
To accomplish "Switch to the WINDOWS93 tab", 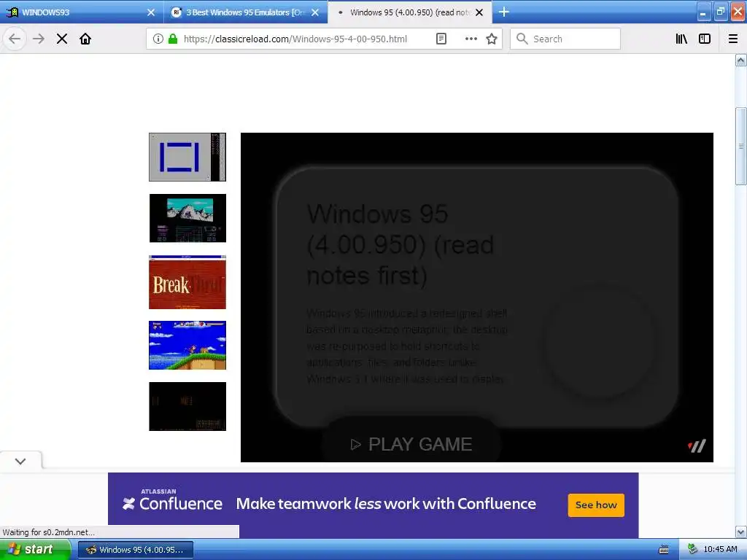I will tap(82, 12).
